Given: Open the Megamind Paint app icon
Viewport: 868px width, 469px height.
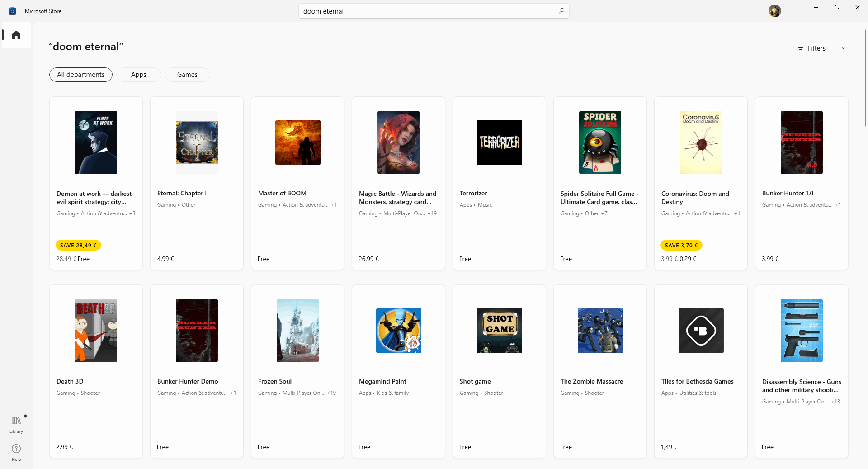Looking at the screenshot, I should 399,331.
